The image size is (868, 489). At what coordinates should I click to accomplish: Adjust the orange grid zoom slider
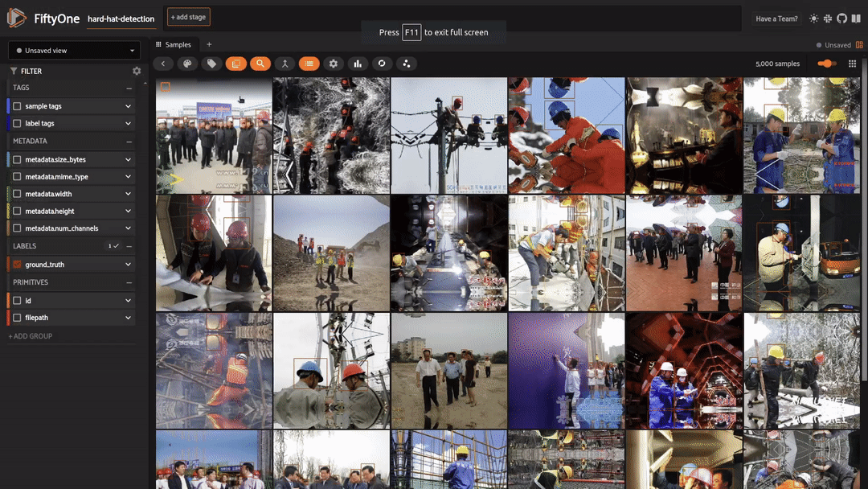point(827,64)
